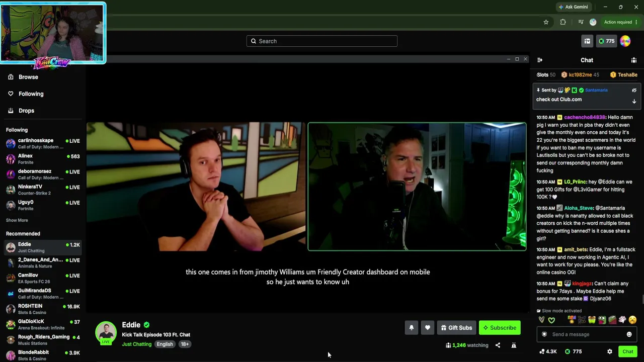Click the Gift Subs button
644x362 pixels.
tap(456, 328)
